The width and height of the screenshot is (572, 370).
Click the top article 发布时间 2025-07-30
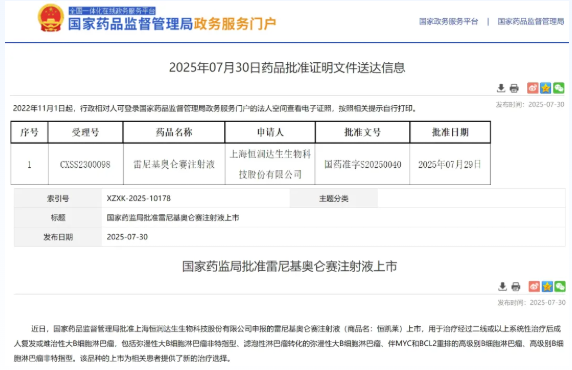coord(530,105)
